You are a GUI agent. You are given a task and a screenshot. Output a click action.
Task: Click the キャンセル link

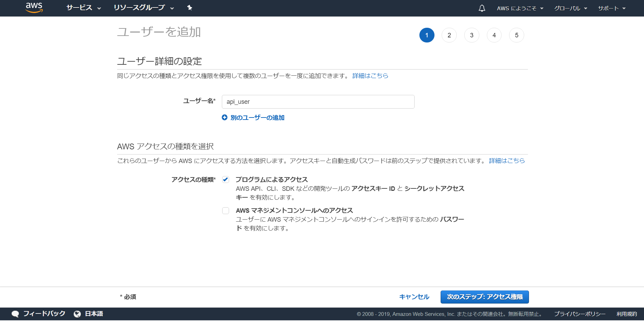pyautogui.click(x=414, y=297)
